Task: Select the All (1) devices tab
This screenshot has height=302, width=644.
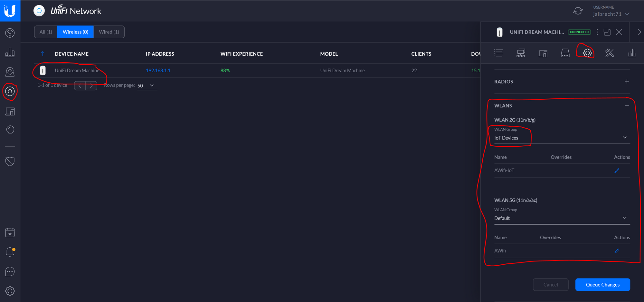Action: point(46,32)
